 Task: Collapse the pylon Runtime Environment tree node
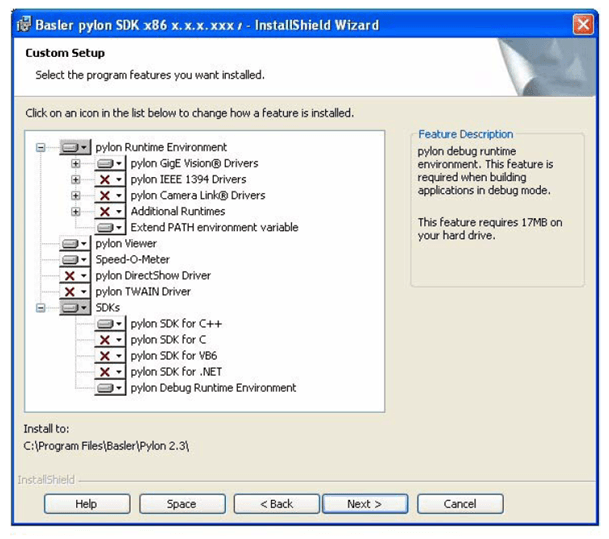(40, 147)
